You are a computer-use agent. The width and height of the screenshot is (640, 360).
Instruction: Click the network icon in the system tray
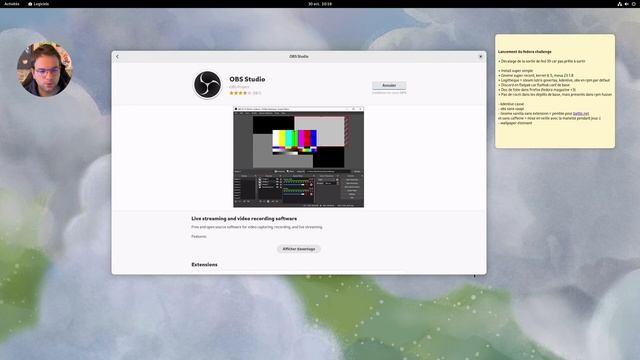pyautogui.click(x=619, y=4)
